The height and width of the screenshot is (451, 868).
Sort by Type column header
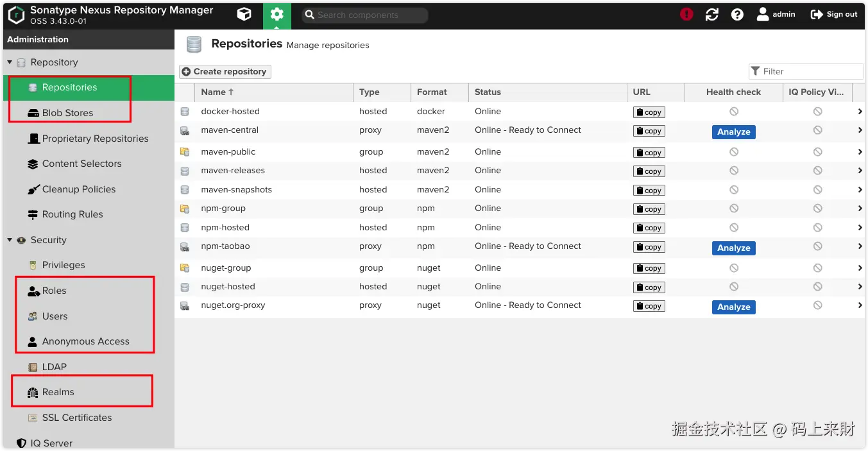(382, 92)
